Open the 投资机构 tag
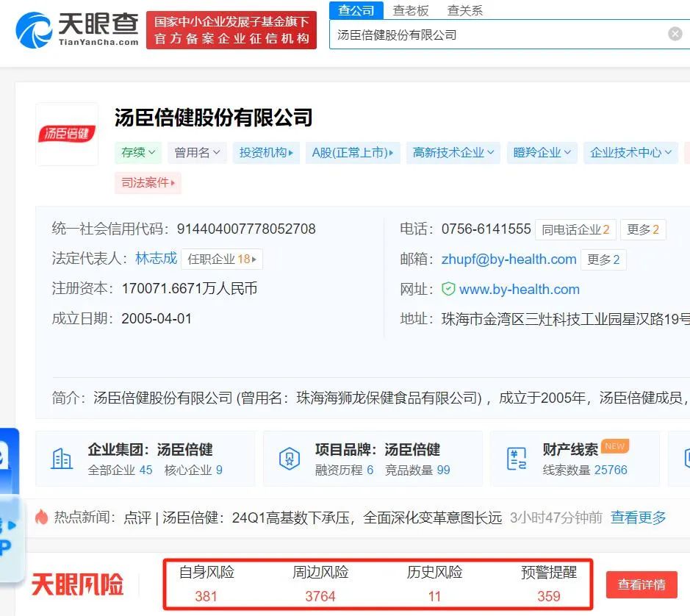 (266, 152)
